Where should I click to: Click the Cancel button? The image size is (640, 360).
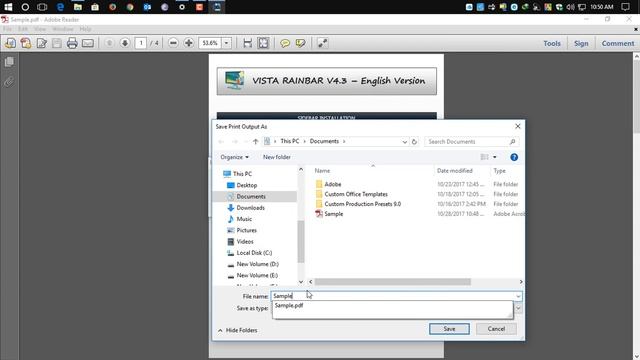[496, 329]
